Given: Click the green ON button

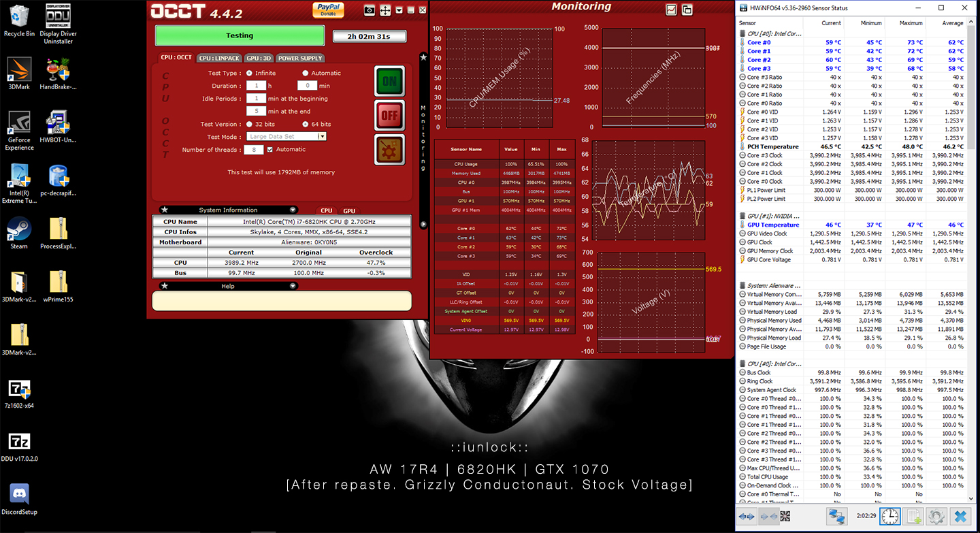Looking at the screenshot, I should 389,81.
